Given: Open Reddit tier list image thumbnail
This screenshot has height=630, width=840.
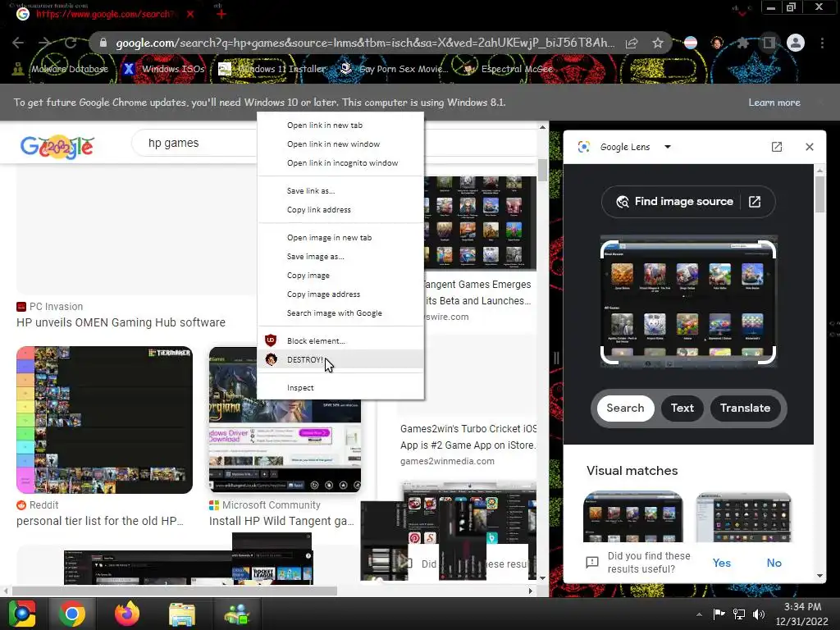Looking at the screenshot, I should click(x=104, y=419).
